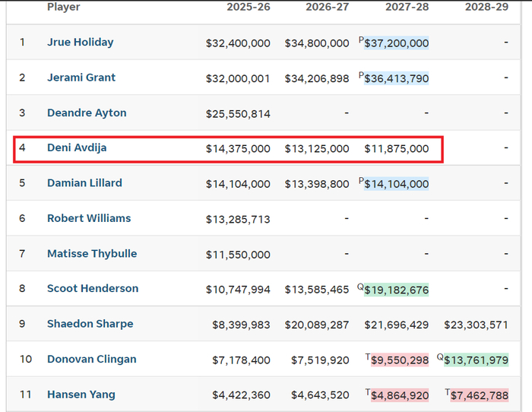Image resolution: width=532 pixels, height=412 pixels.
Task: Click the 2028-29 season column header
Action: pos(486,8)
